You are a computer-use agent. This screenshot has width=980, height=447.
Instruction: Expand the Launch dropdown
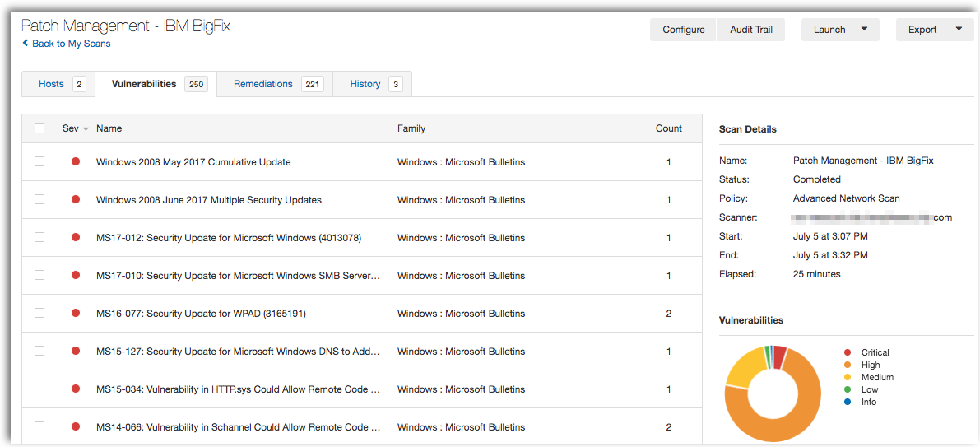coord(840,30)
